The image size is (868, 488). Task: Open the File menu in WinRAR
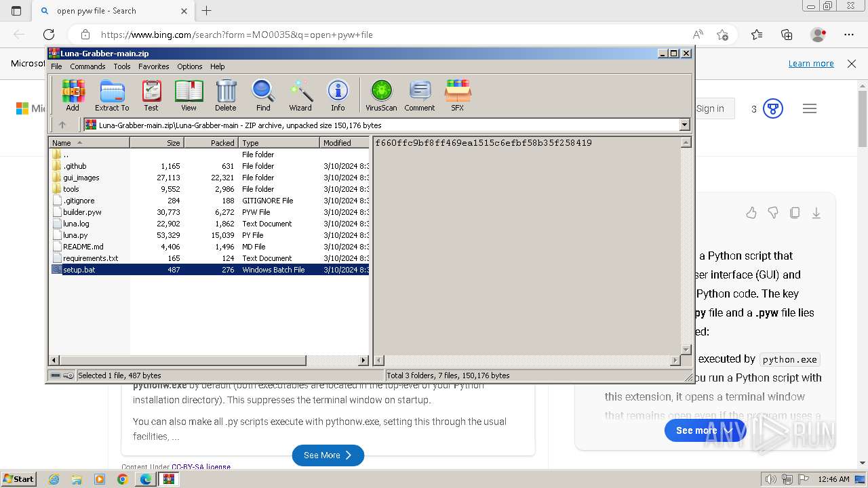point(56,66)
